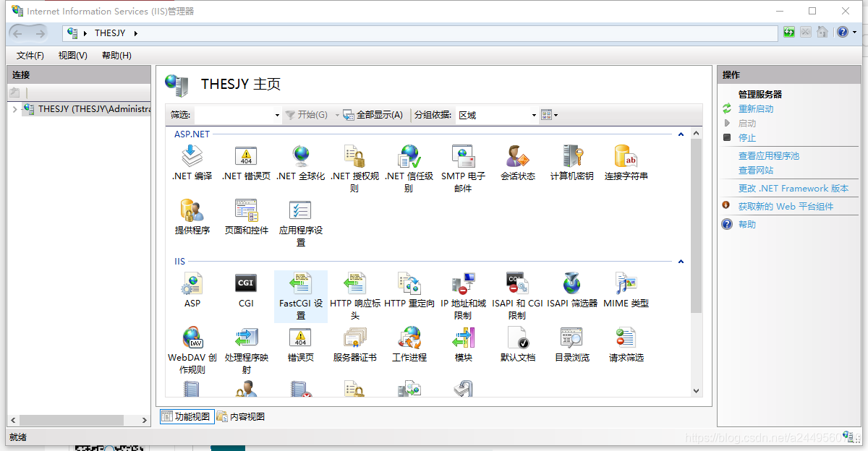Open the 会话状态 icon

pyautogui.click(x=518, y=163)
